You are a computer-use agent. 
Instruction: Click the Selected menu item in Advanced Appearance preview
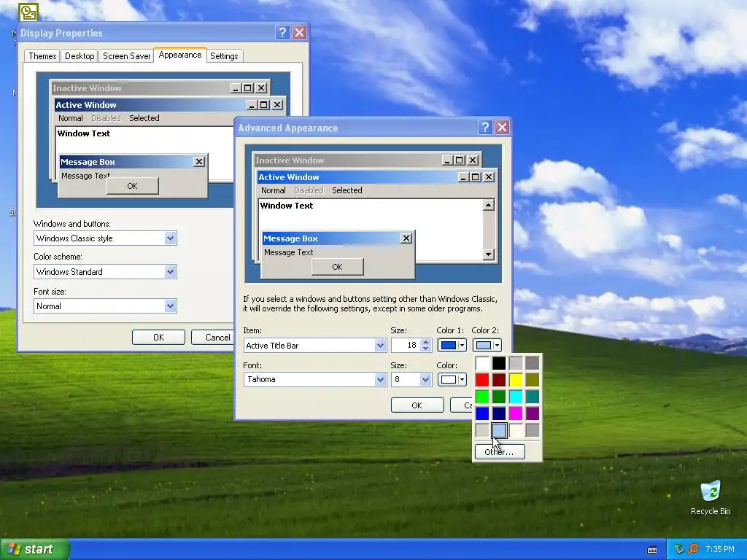[x=347, y=190]
